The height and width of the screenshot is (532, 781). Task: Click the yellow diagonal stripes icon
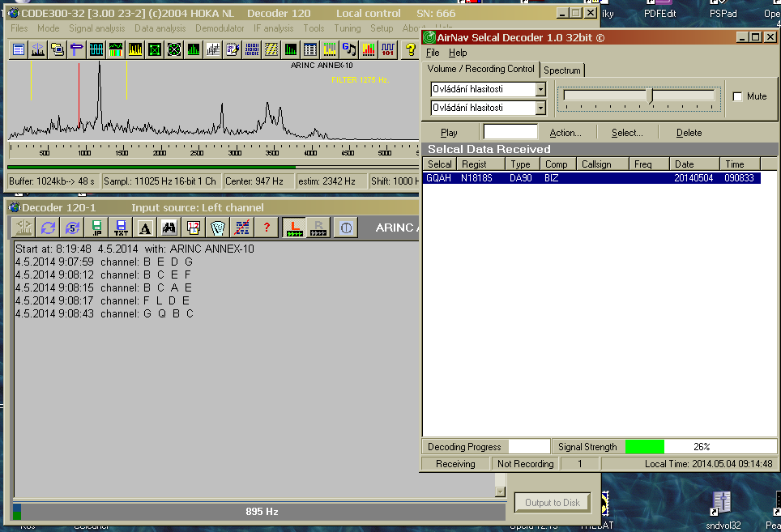click(271, 49)
